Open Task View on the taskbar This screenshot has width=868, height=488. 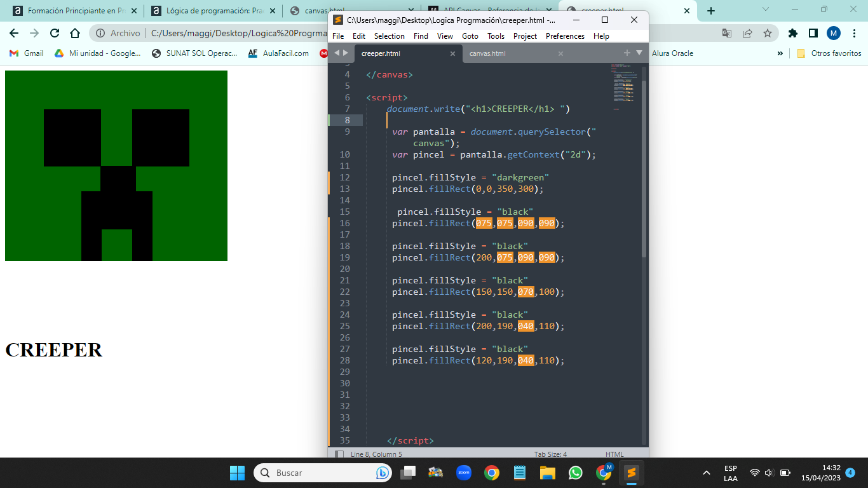[x=408, y=473]
